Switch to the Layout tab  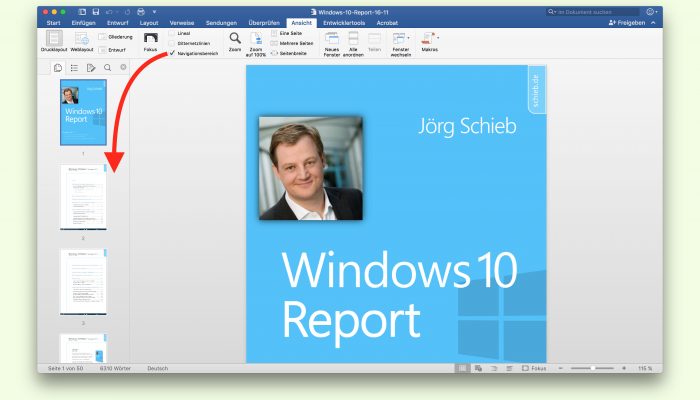point(149,23)
